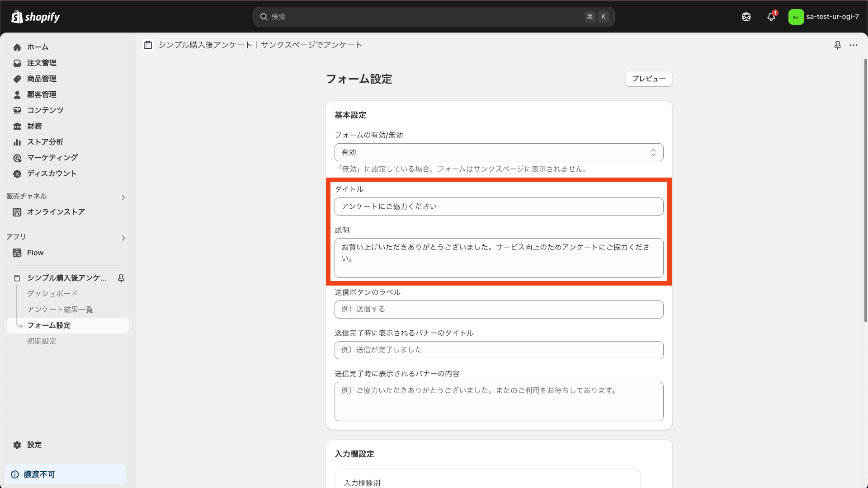Expand the 販売チャネル section
The image size is (868, 488).
point(123,197)
